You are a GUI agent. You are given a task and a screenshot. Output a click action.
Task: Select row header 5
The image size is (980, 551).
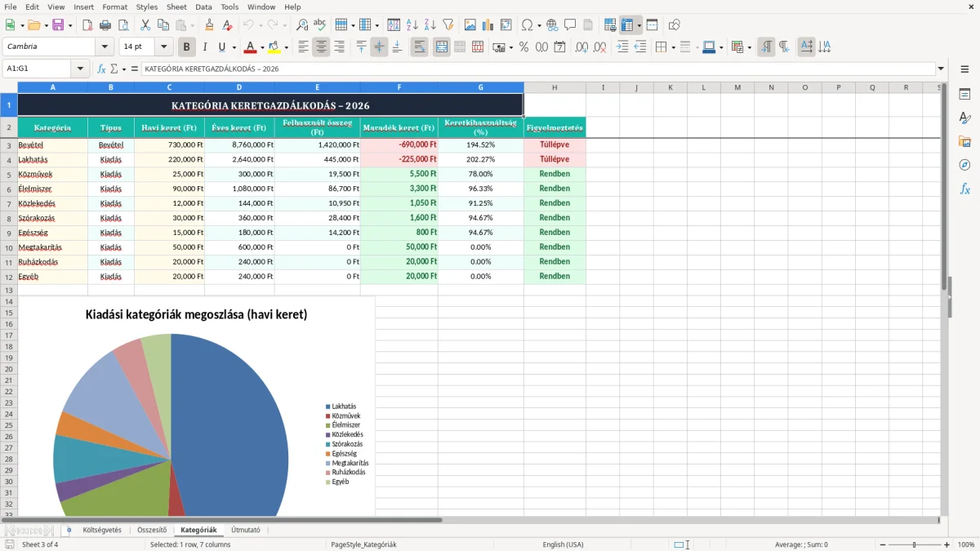(9, 174)
